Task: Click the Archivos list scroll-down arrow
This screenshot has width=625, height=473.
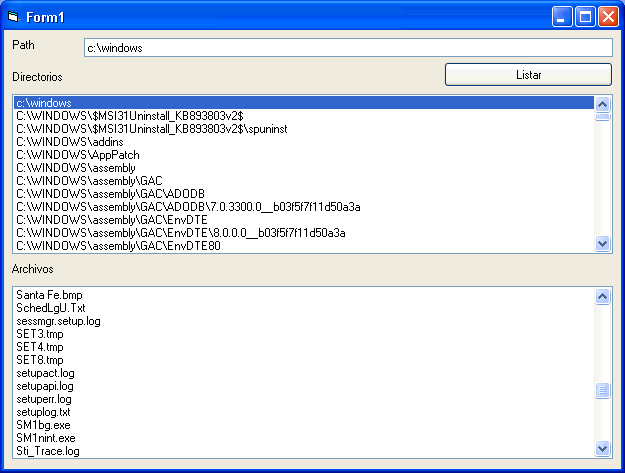Action: tap(602, 449)
